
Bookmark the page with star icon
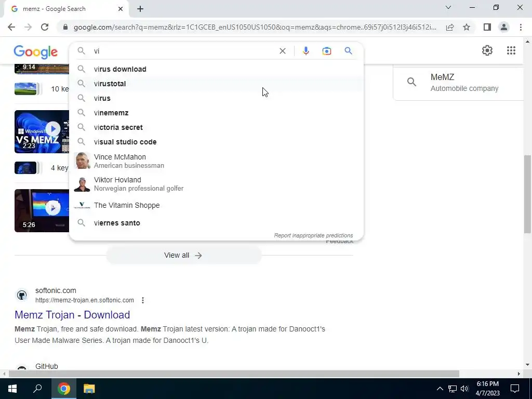coord(467,27)
